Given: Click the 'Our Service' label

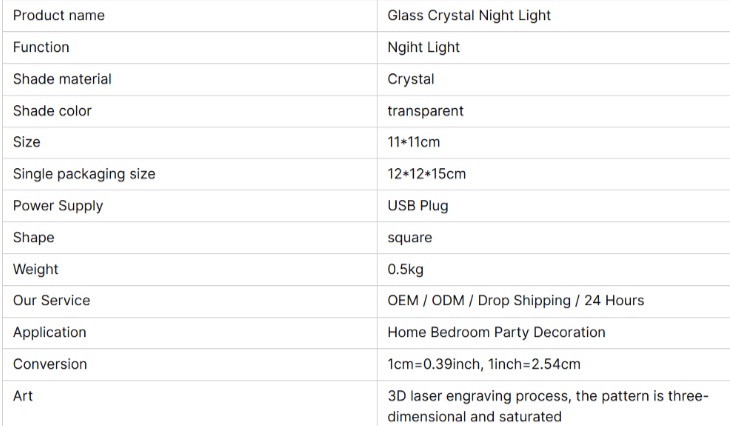Looking at the screenshot, I should tap(51, 300).
